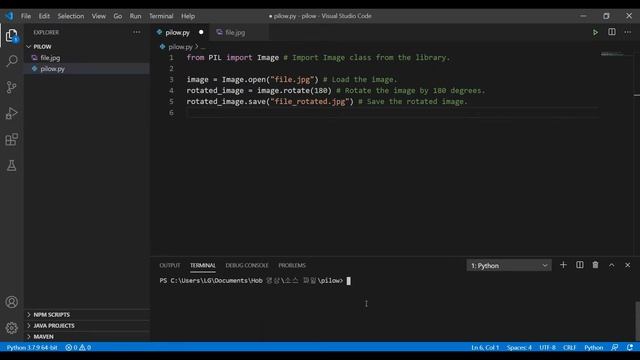This screenshot has height=360, width=640.
Task: Change line ending via CRLF
Action: [569, 347]
